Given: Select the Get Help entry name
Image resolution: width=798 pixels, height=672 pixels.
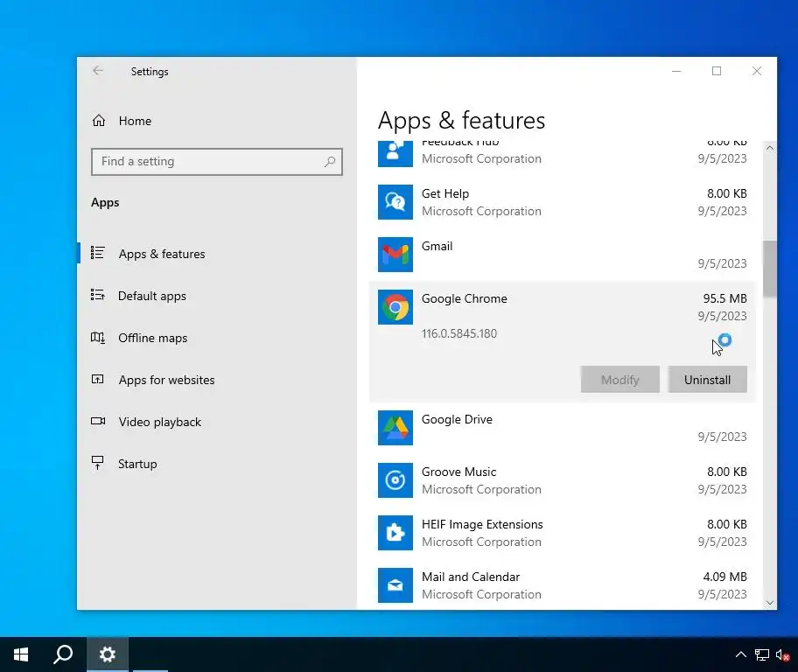Looking at the screenshot, I should (445, 194).
